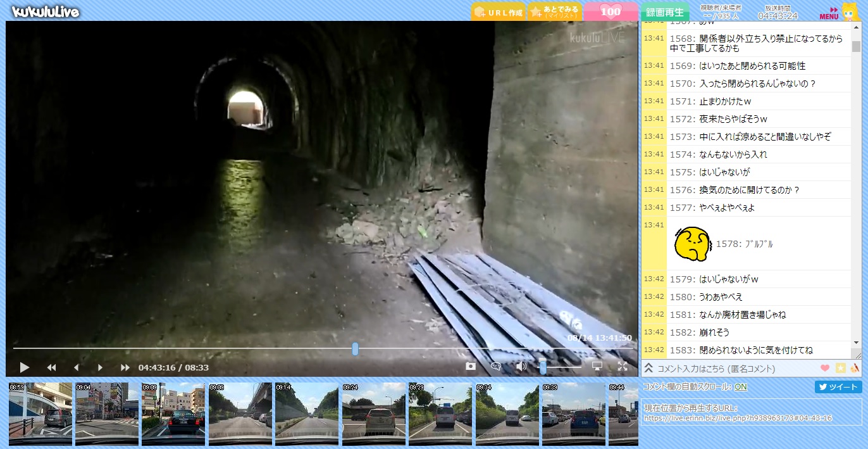868x449 pixels.
Task: Click the fast forward double-arrow icon
Action: click(x=125, y=367)
